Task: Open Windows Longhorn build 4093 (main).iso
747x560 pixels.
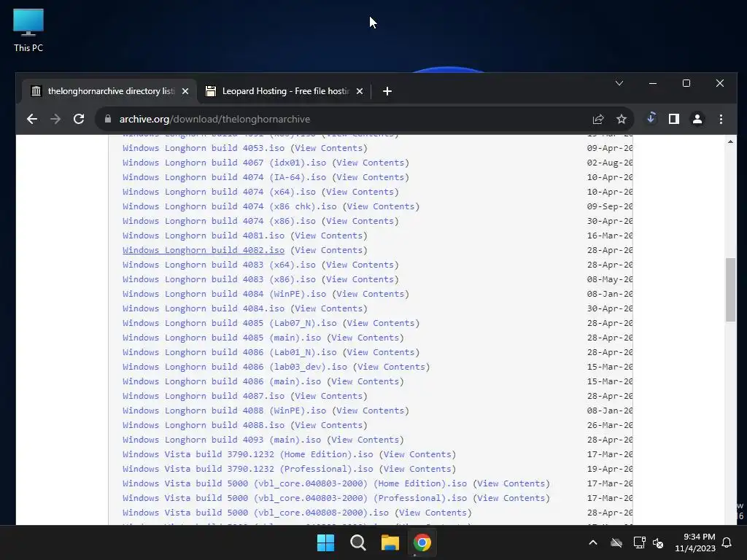Action: coord(222,440)
